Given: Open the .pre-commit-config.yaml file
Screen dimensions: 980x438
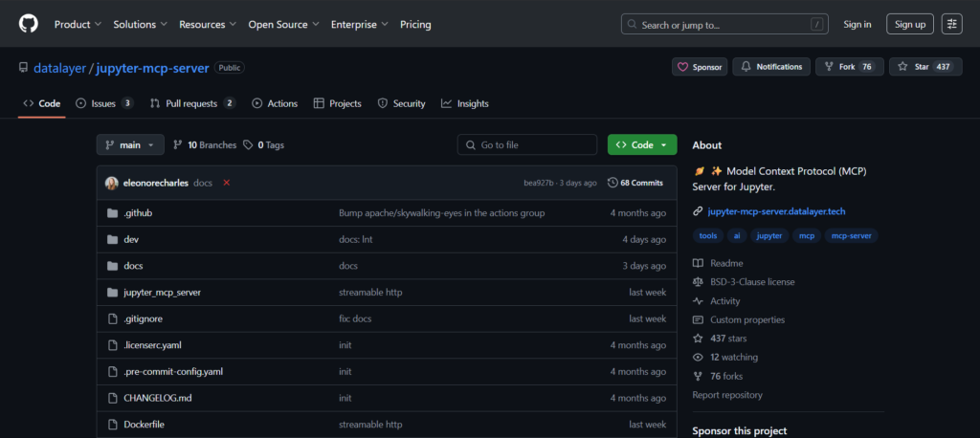Looking at the screenshot, I should [x=173, y=371].
